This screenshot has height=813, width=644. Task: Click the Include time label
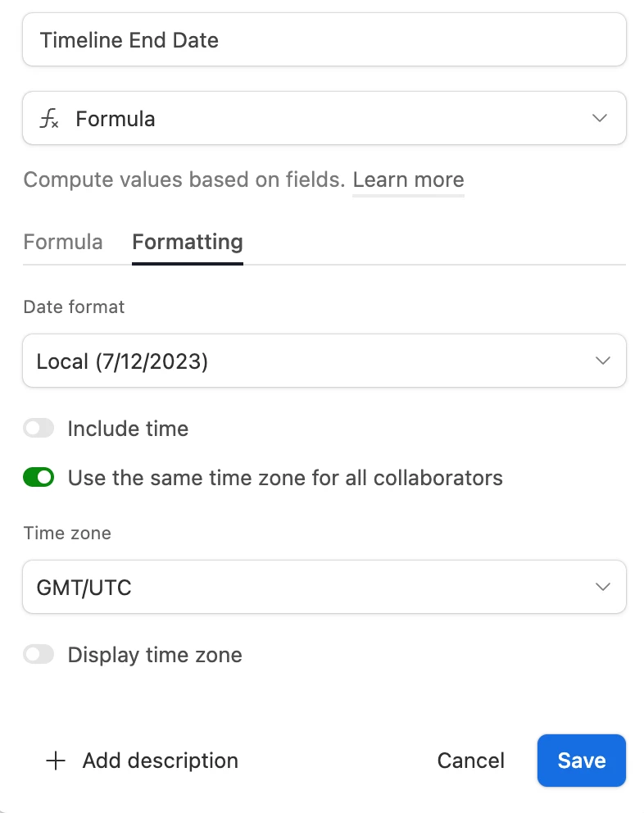coord(128,429)
